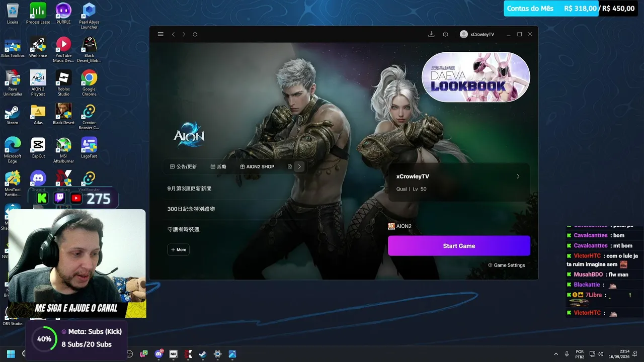Screen dimensions: 644x362
Task: Open the NDI app in taskbar
Action: (x=174, y=354)
